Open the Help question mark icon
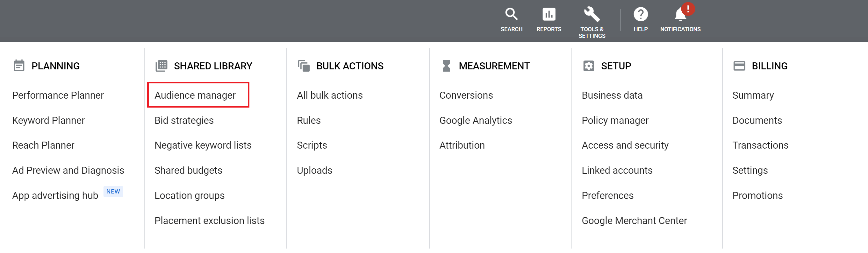This screenshot has height=253, width=868. tap(640, 14)
